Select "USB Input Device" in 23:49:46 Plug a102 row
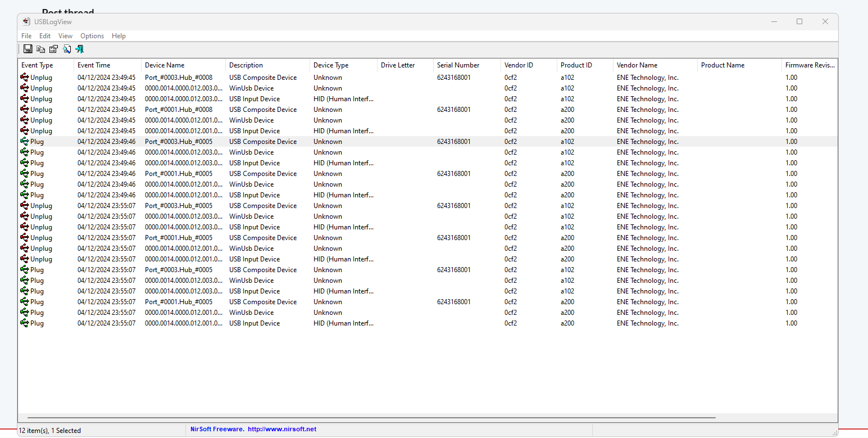 coord(255,163)
